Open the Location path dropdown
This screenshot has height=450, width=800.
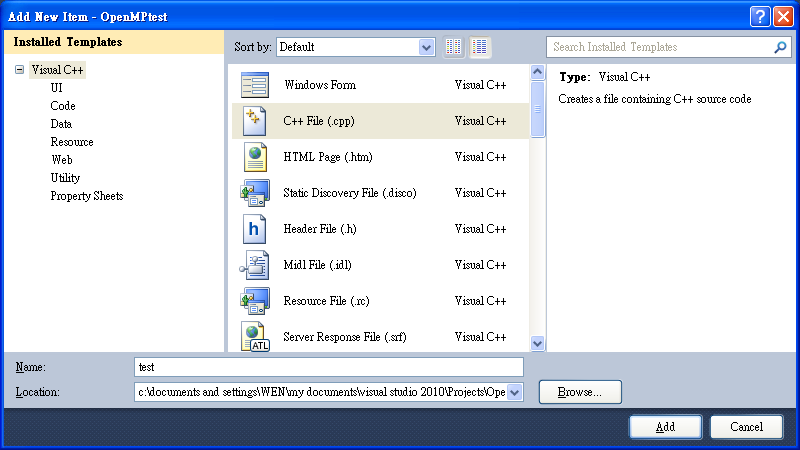(x=515, y=393)
